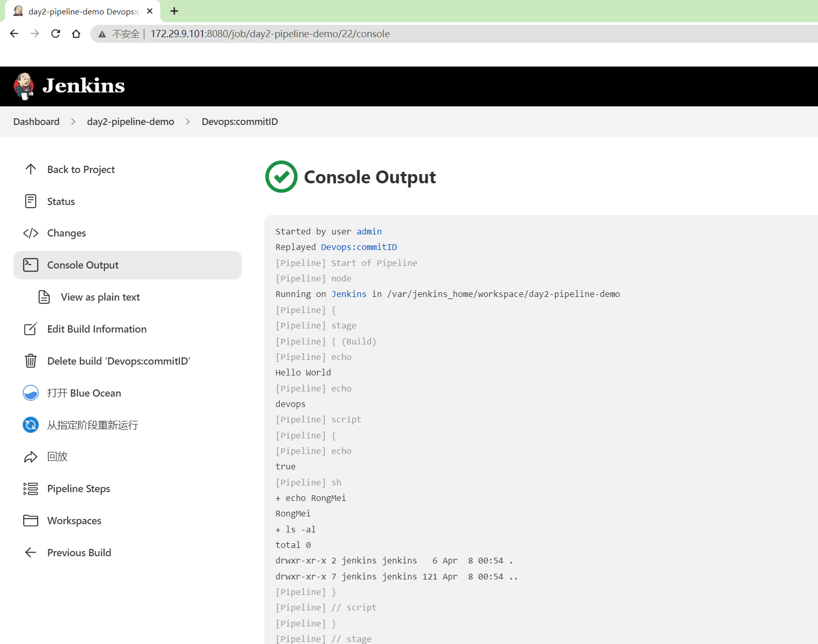Viewport: 818px width, 644px height.
Task: Click '[Pipeline] Start of Pipeline' line
Action: pos(347,263)
